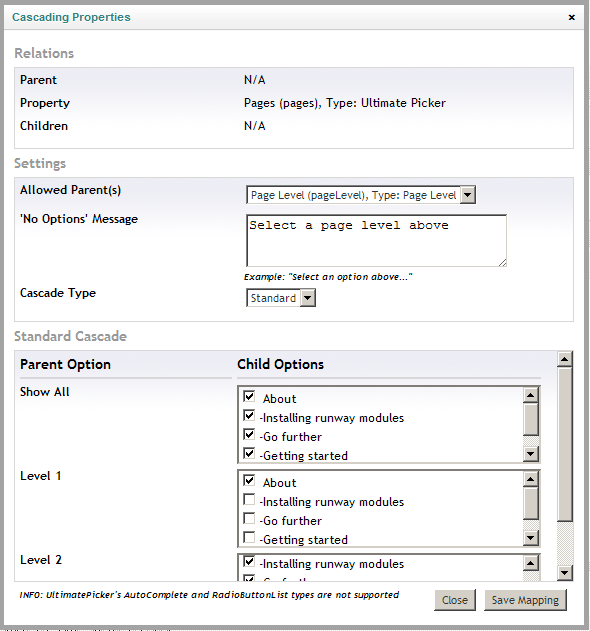Image resolution: width=590 pixels, height=631 pixels.
Task: Check Go further under Level 1
Action: [x=249, y=519]
